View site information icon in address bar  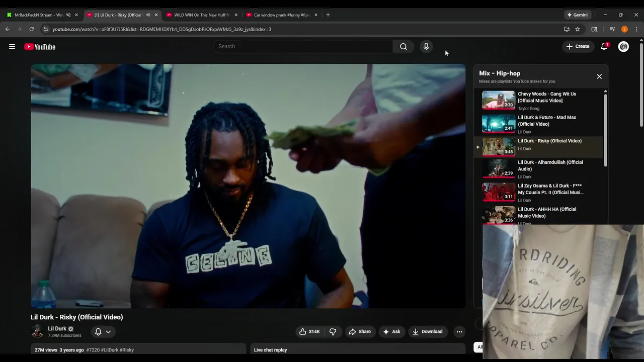(46, 29)
